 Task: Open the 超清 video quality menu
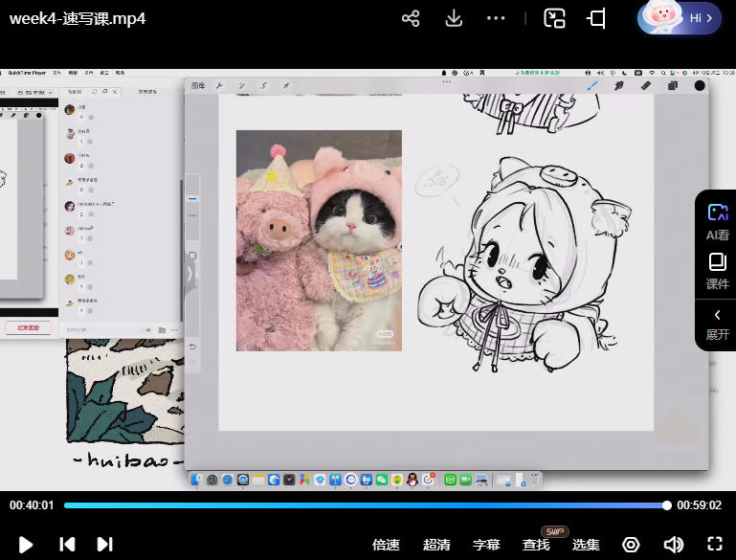pyautogui.click(x=436, y=545)
